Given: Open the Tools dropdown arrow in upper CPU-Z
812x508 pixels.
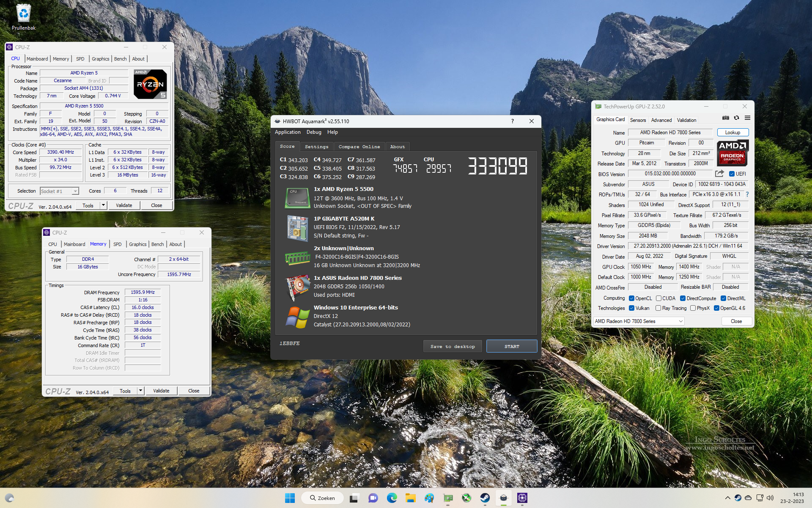Looking at the screenshot, I should tap(103, 205).
